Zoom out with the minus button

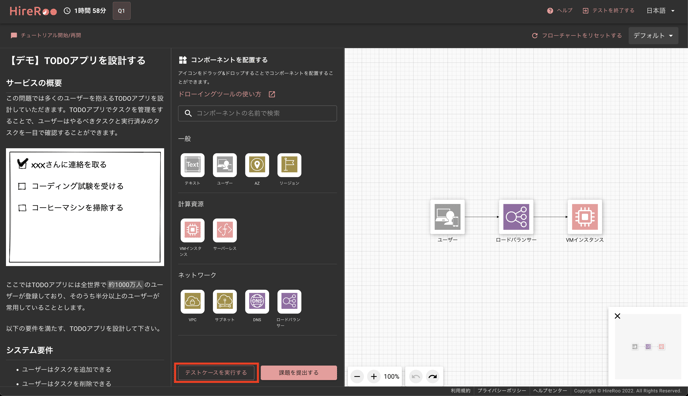click(x=357, y=376)
